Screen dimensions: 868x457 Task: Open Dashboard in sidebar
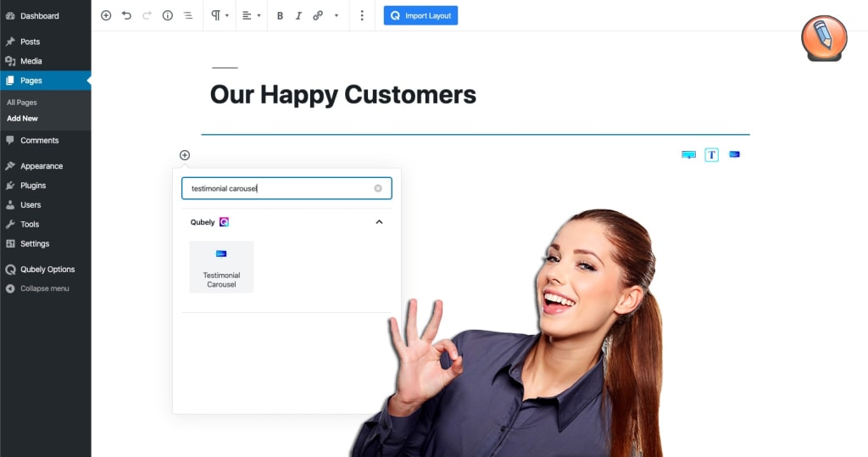click(39, 16)
